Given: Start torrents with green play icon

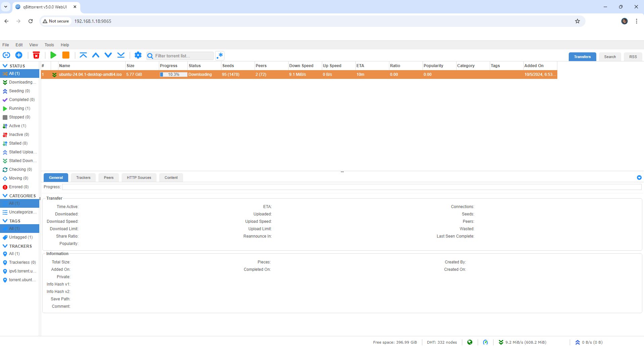Looking at the screenshot, I should pyautogui.click(x=53, y=55).
